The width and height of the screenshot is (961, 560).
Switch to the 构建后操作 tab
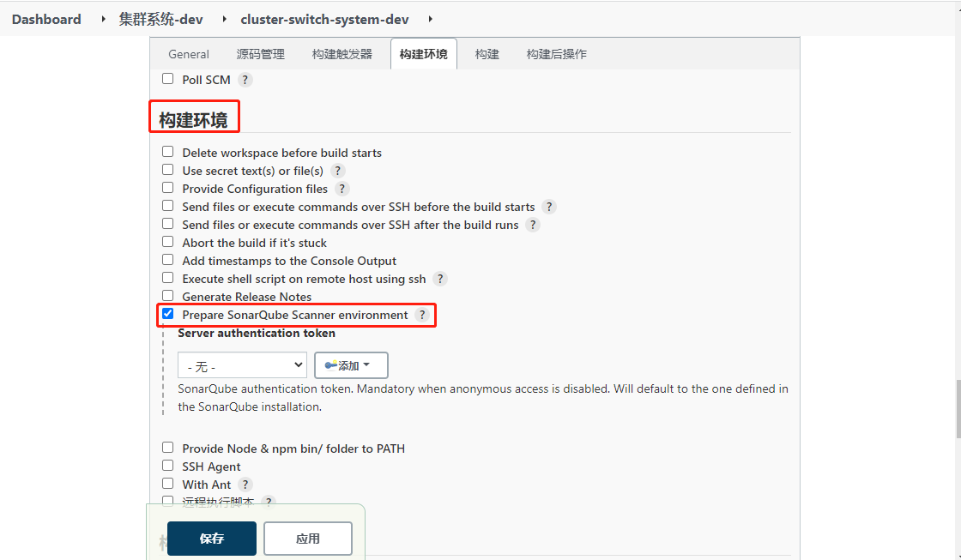point(557,54)
